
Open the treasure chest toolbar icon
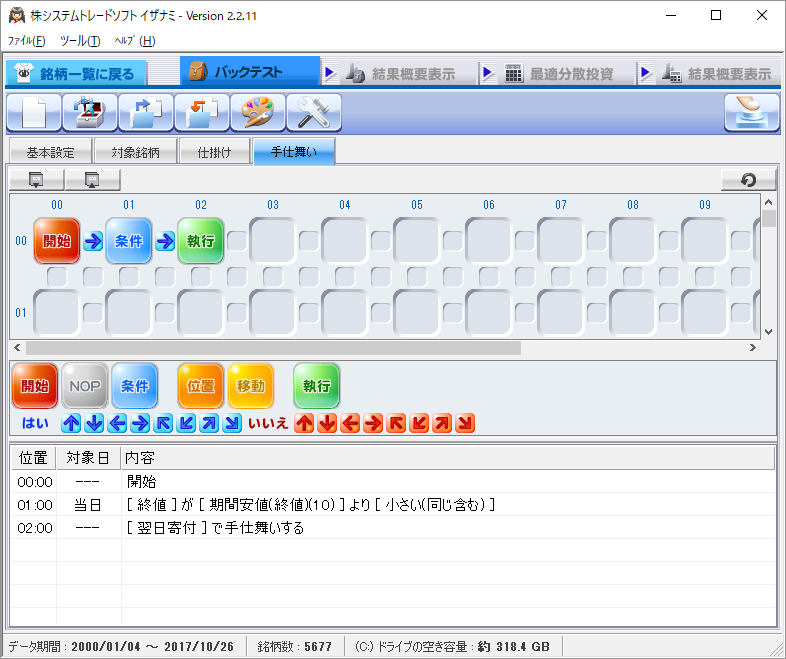[x=90, y=113]
